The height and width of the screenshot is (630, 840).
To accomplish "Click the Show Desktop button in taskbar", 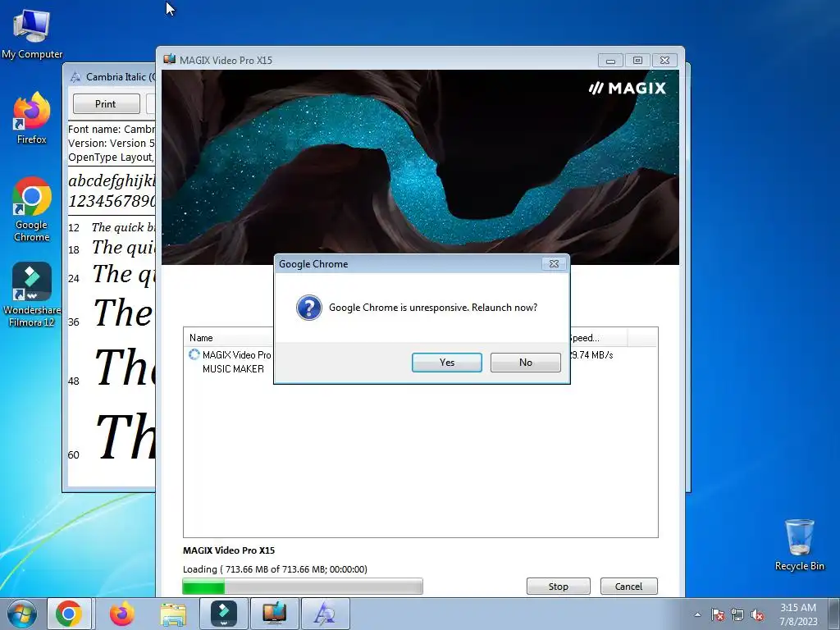I will 834,614.
